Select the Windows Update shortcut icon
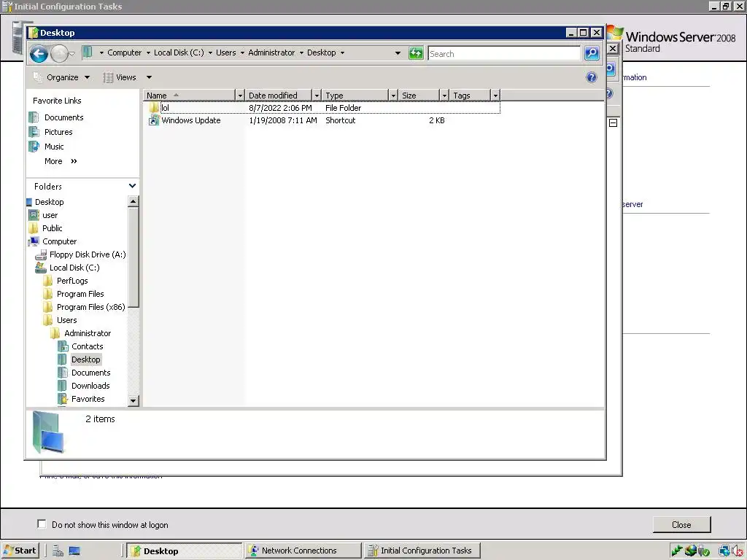This screenshot has width=747, height=560. (x=154, y=120)
